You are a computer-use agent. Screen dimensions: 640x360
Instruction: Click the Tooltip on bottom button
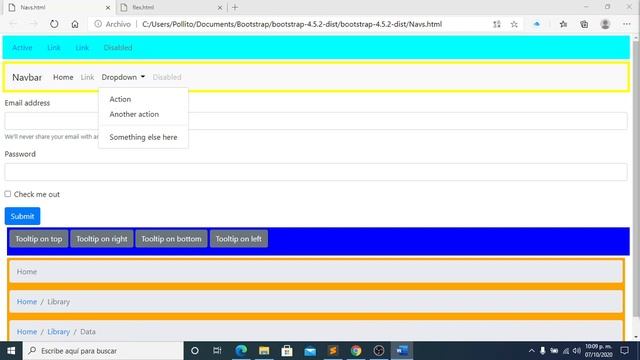click(x=171, y=239)
